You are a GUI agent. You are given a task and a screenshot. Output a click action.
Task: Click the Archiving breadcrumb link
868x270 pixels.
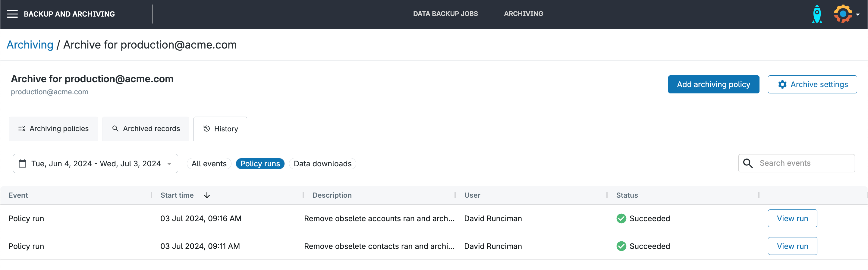point(30,45)
